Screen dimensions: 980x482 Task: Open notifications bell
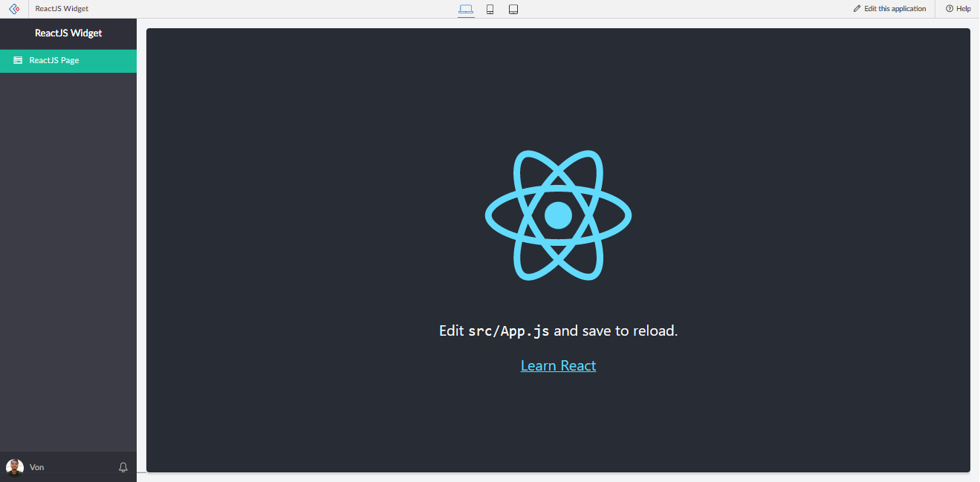[x=123, y=467]
